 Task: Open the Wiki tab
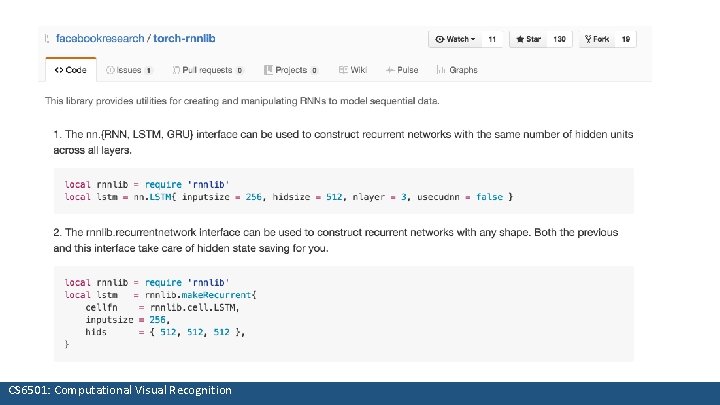click(353, 70)
